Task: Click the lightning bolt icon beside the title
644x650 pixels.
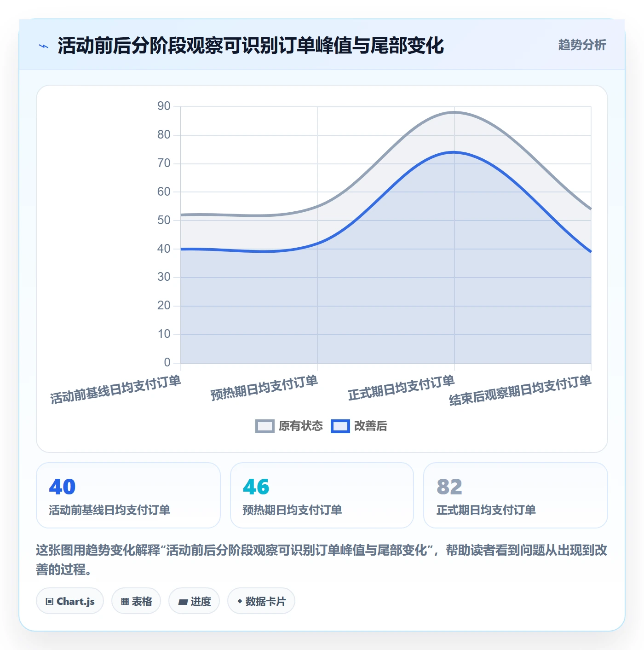Action: pyautogui.click(x=44, y=46)
